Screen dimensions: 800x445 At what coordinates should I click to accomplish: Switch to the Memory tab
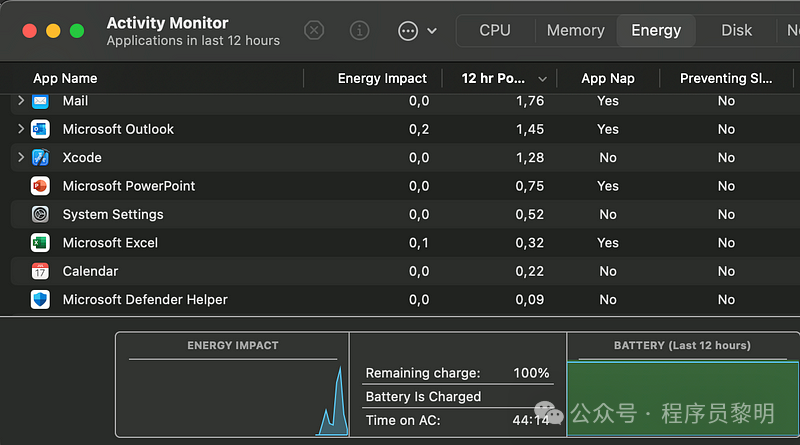(x=575, y=30)
